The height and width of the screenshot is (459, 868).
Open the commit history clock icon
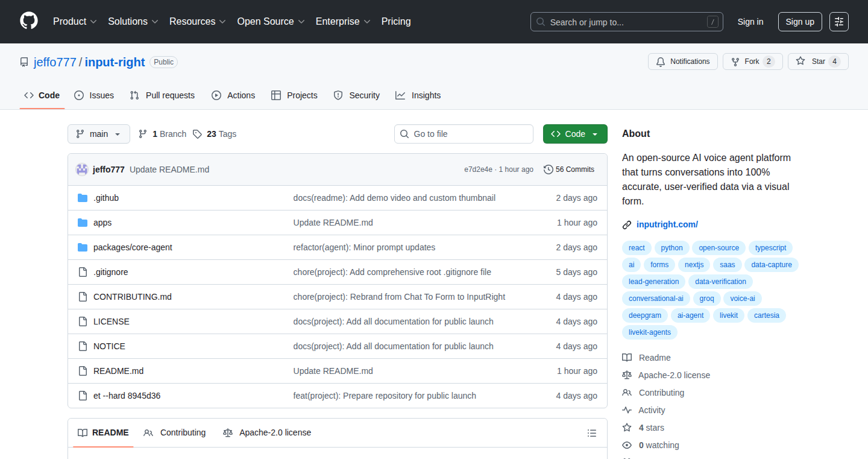coord(548,169)
